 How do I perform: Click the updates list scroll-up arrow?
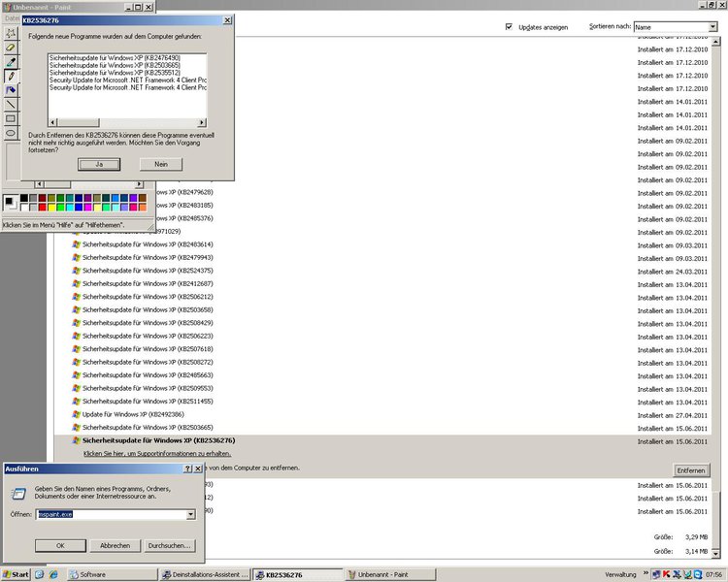pyautogui.click(x=715, y=42)
